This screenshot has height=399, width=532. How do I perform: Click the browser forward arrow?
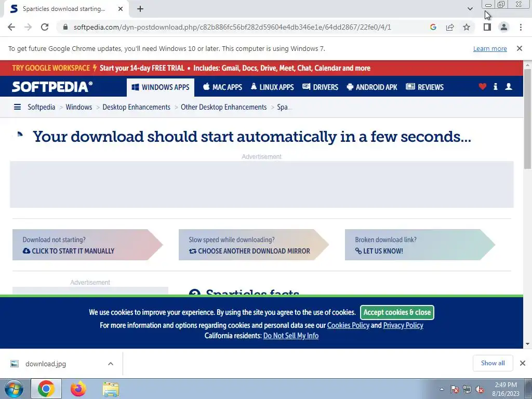click(x=28, y=27)
